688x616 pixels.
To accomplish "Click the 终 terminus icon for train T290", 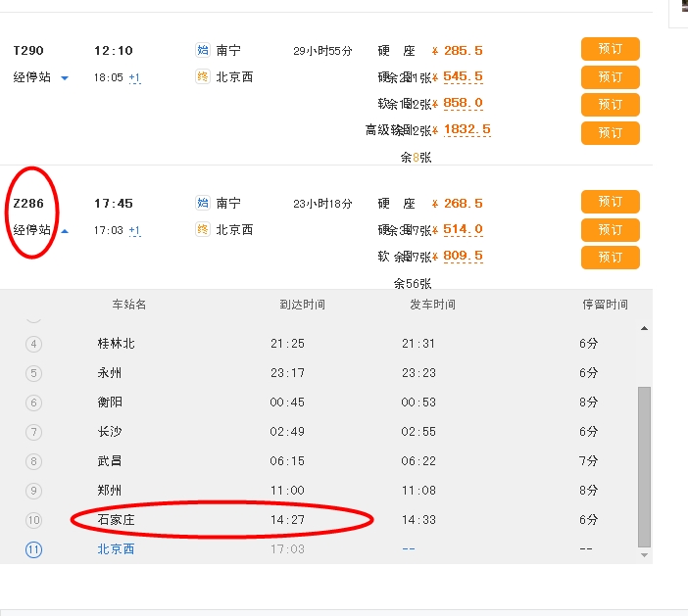I will point(203,76).
